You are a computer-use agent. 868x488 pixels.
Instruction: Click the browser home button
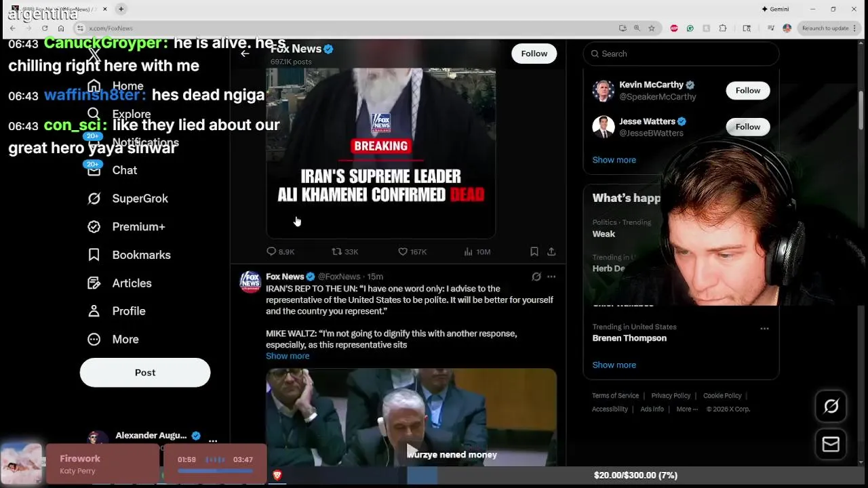point(61,28)
